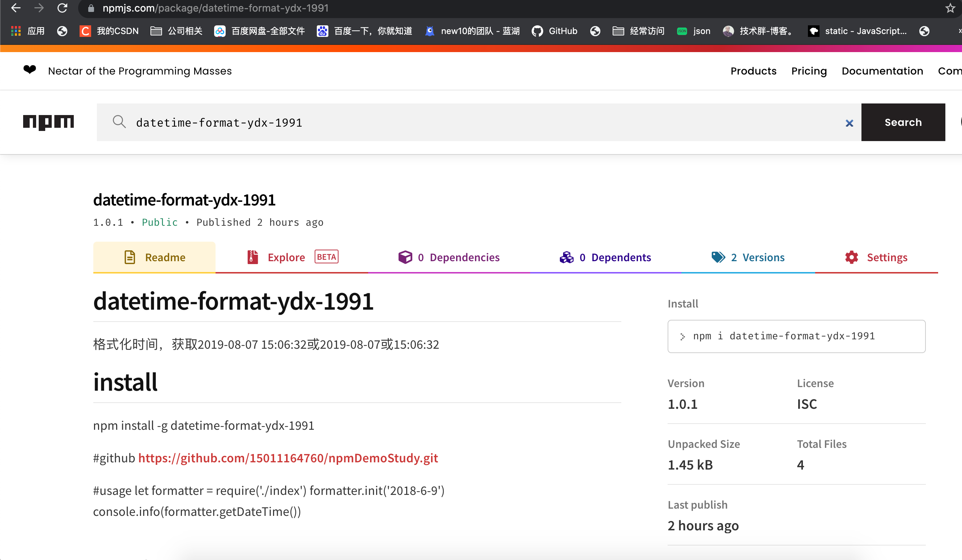Open the 公司相关 bookmarks folder
Viewport: 962px width, 560px height.
[176, 31]
